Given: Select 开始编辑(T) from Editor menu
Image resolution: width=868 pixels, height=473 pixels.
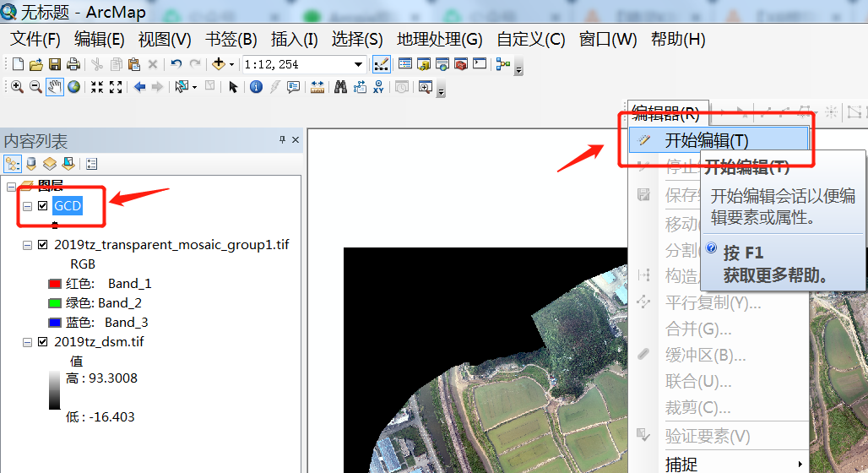Looking at the screenshot, I should tap(706, 140).
